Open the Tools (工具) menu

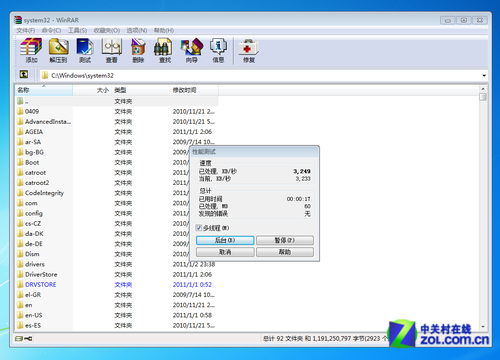(x=77, y=30)
